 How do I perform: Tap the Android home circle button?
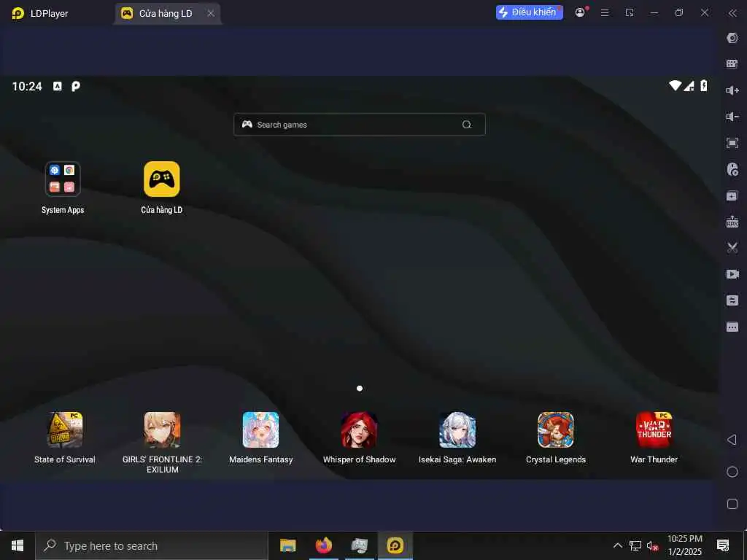pyautogui.click(x=732, y=472)
